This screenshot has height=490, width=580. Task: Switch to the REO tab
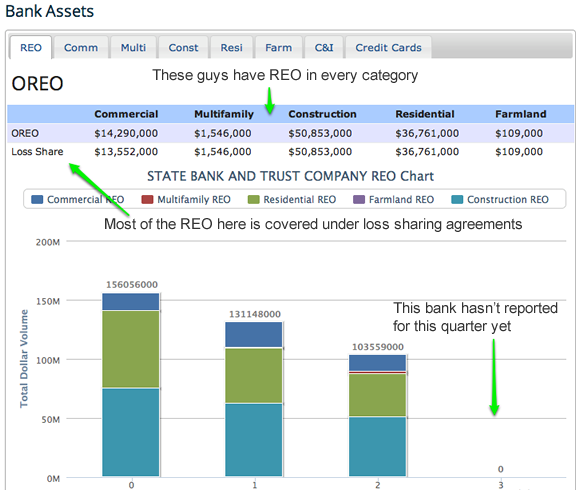31,47
